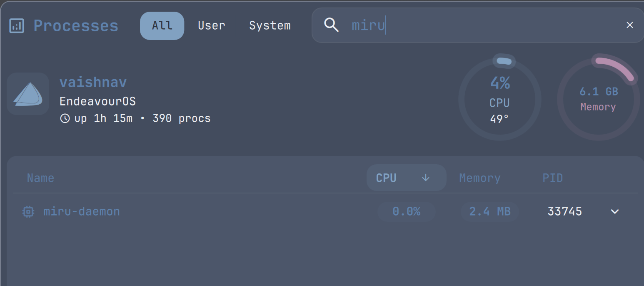The width and height of the screenshot is (644, 286).
Task: Expand the miru-daemon row chevron
Action: [x=614, y=212]
